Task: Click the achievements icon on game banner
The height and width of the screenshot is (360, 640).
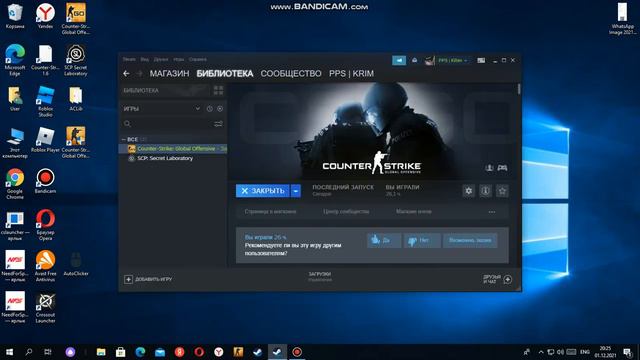Action: pyautogui.click(x=489, y=168)
